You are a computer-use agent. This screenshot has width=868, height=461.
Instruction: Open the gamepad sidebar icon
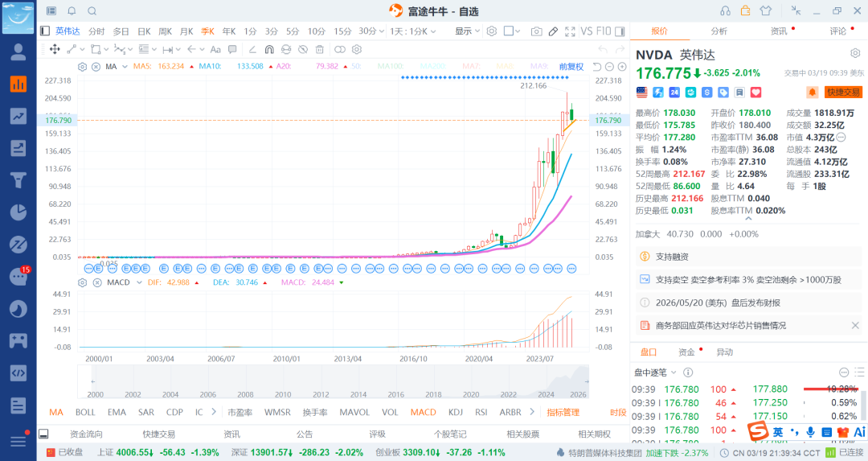point(18,340)
